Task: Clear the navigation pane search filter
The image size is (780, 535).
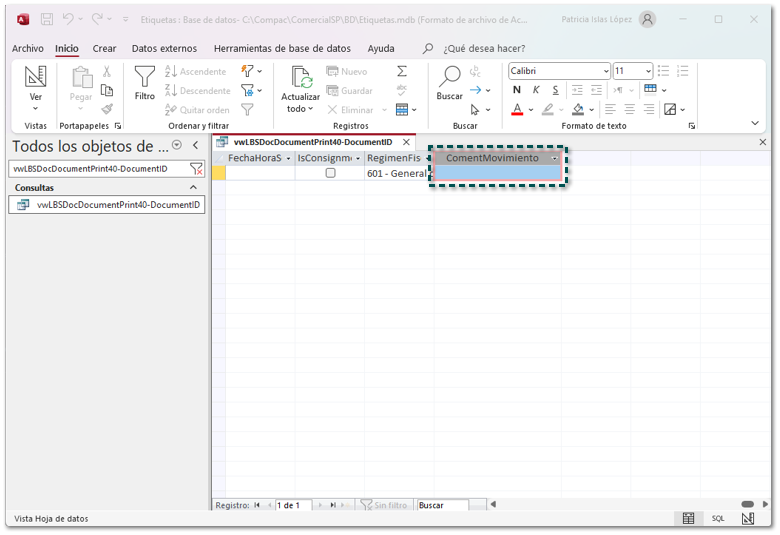Action: tap(196, 169)
